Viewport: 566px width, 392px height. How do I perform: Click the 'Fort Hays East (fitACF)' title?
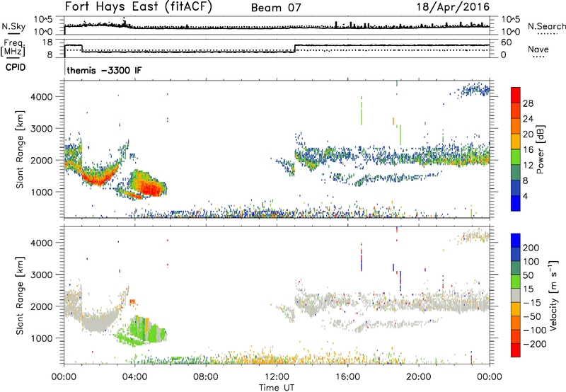(138, 7)
